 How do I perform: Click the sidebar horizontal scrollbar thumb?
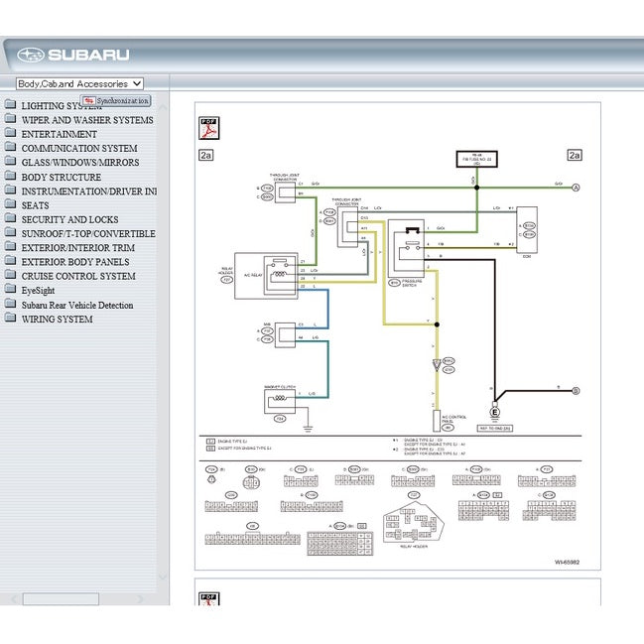[x=61, y=599]
